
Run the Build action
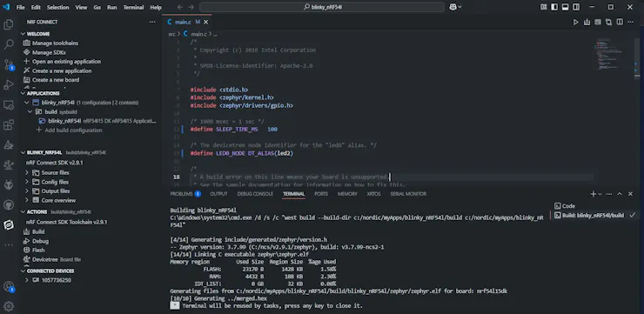click(x=38, y=232)
